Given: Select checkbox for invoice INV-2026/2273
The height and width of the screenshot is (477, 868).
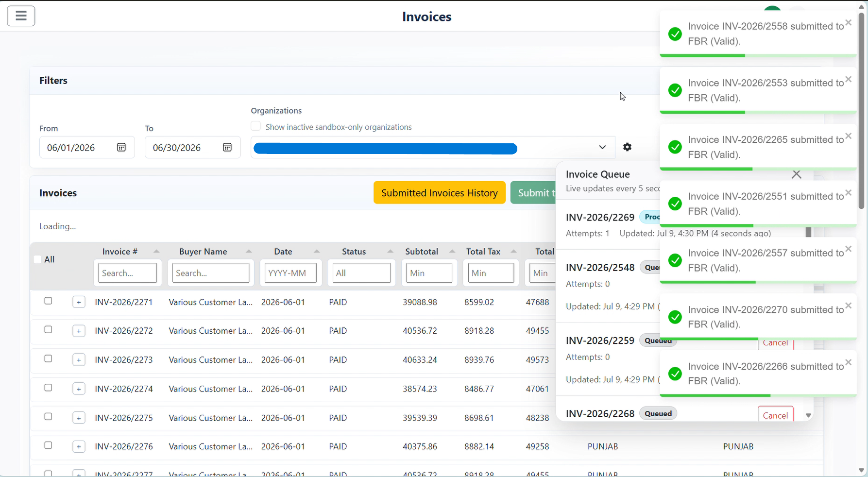Looking at the screenshot, I should click(x=48, y=358).
